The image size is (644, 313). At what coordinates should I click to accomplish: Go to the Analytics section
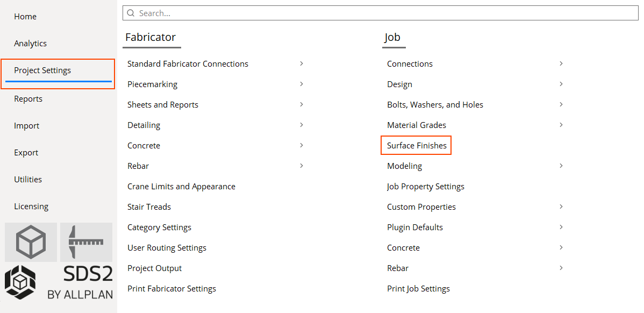pos(31,43)
